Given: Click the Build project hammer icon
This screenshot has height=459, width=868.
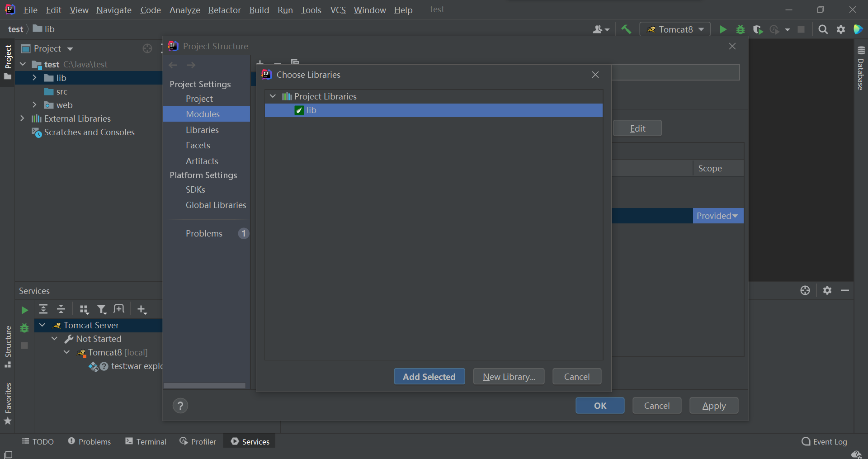Looking at the screenshot, I should (626, 29).
